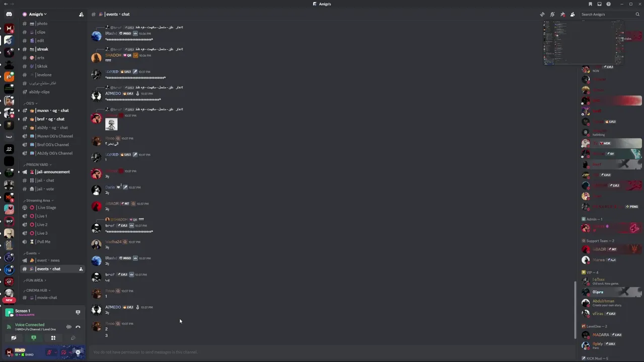Join Pull Me voice channel
Viewport: 644px width, 362px height.
coord(53,242)
